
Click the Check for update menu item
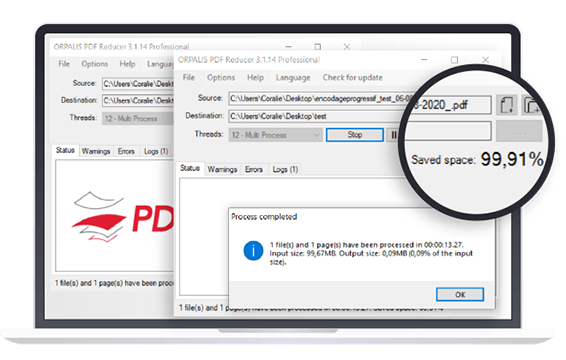[x=352, y=78]
